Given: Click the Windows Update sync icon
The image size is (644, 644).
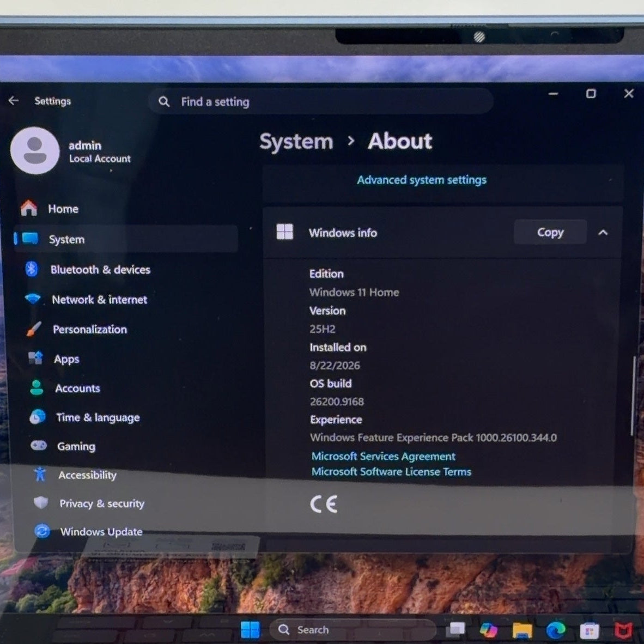Looking at the screenshot, I should coord(42,531).
